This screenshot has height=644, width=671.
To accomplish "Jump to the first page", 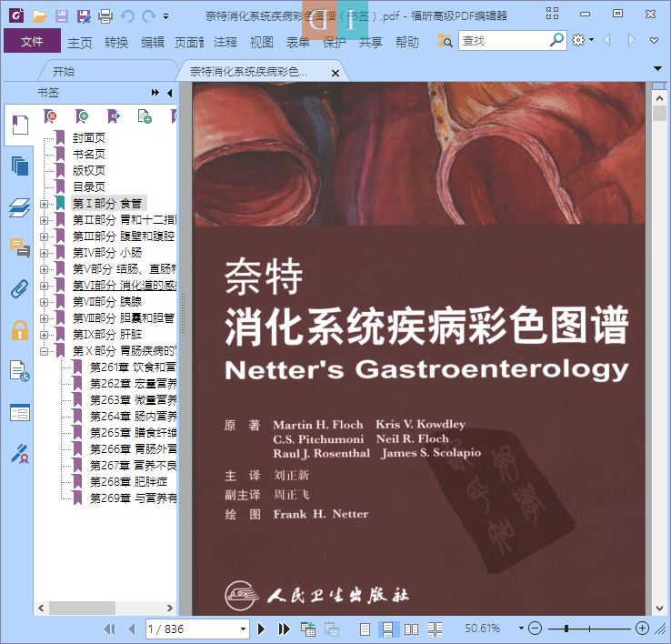I will (109, 629).
